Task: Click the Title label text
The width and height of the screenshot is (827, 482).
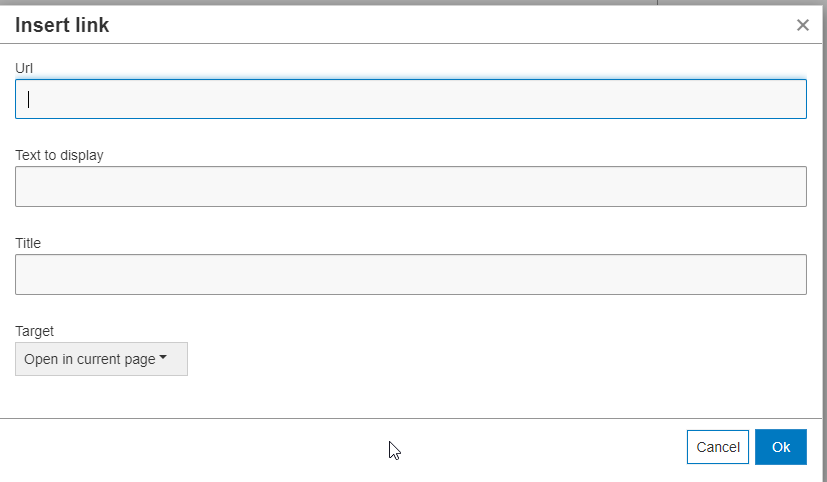Action: [28, 243]
